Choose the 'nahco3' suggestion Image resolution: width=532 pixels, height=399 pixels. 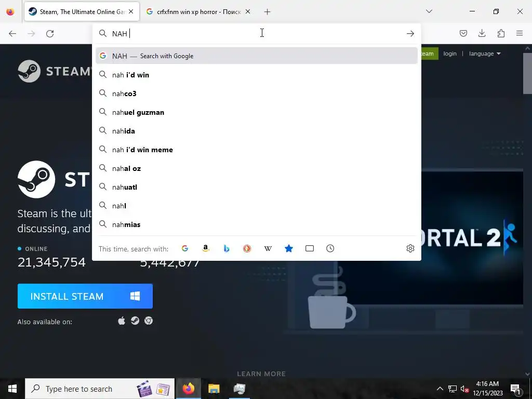point(257,94)
